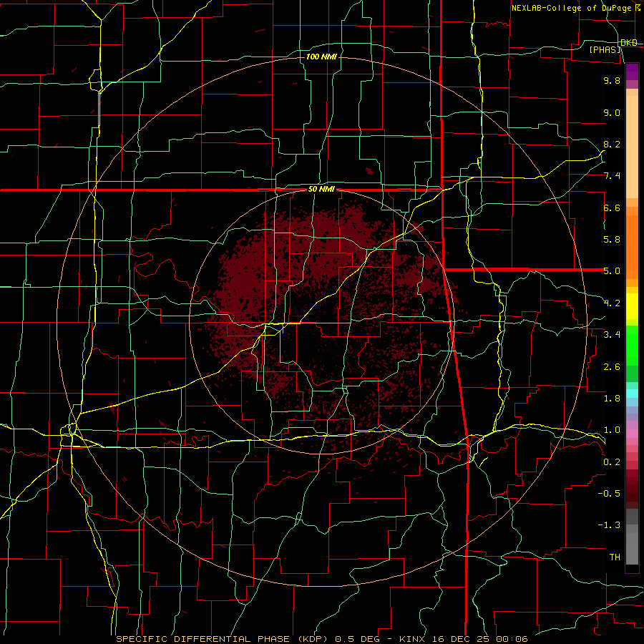Click the cyan segment of the color bar
The height and width of the screenshot is (644, 644).
[632, 394]
